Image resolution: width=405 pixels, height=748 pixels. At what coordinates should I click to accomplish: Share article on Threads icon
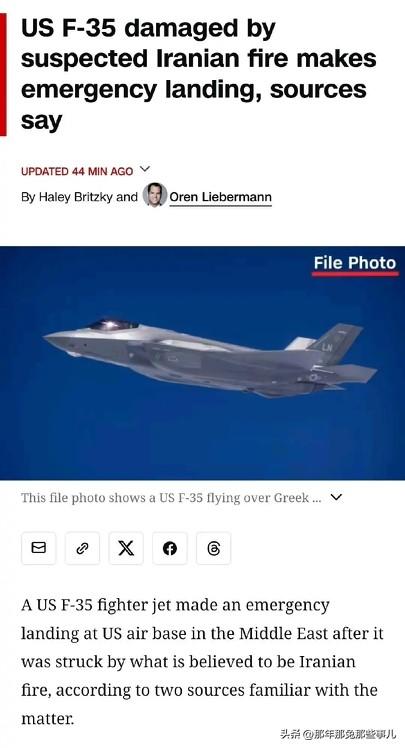pyautogui.click(x=213, y=548)
